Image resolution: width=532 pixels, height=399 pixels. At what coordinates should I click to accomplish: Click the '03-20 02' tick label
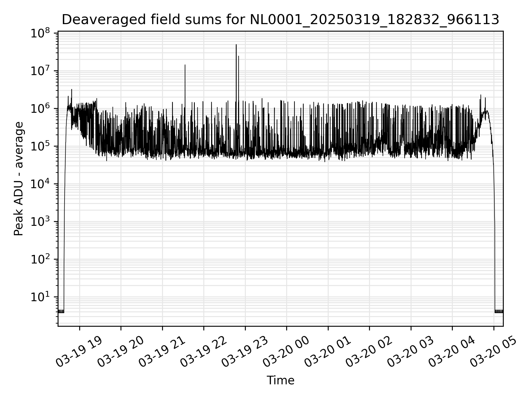click(369, 352)
